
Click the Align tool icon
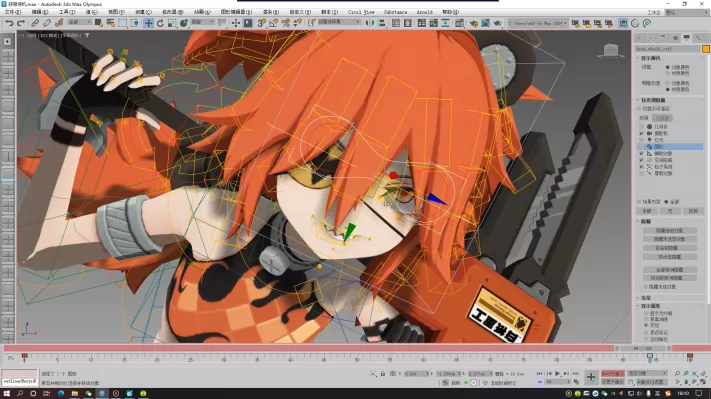(x=382, y=23)
